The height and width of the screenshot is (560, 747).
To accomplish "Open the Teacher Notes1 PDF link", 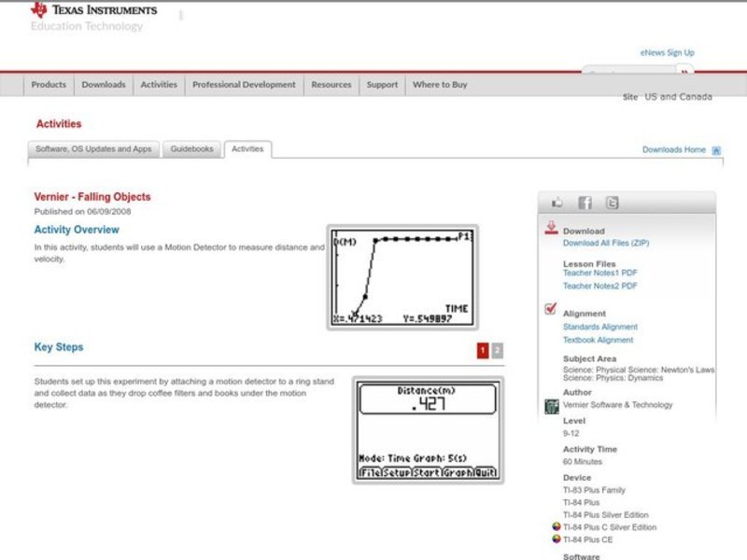I will point(600,274).
